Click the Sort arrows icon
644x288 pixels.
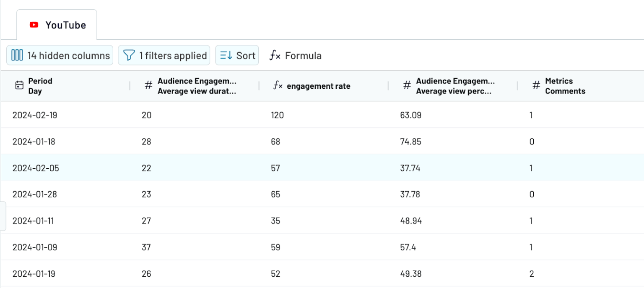click(x=226, y=55)
